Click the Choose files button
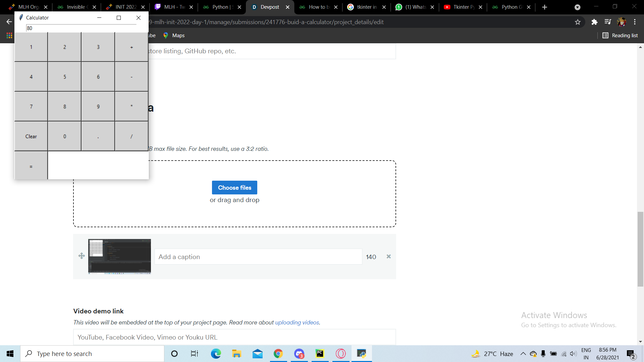The width and height of the screenshot is (644, 362). [234, 188]
